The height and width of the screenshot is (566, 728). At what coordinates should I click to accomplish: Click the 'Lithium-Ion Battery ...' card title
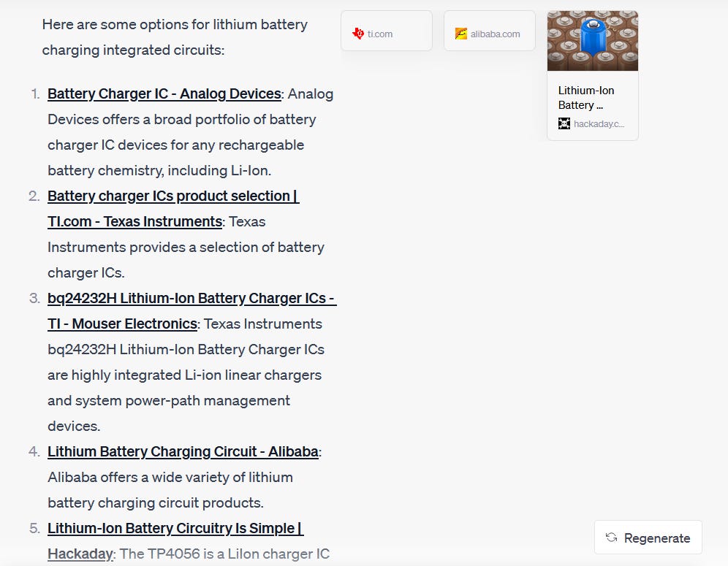point(586,98)
